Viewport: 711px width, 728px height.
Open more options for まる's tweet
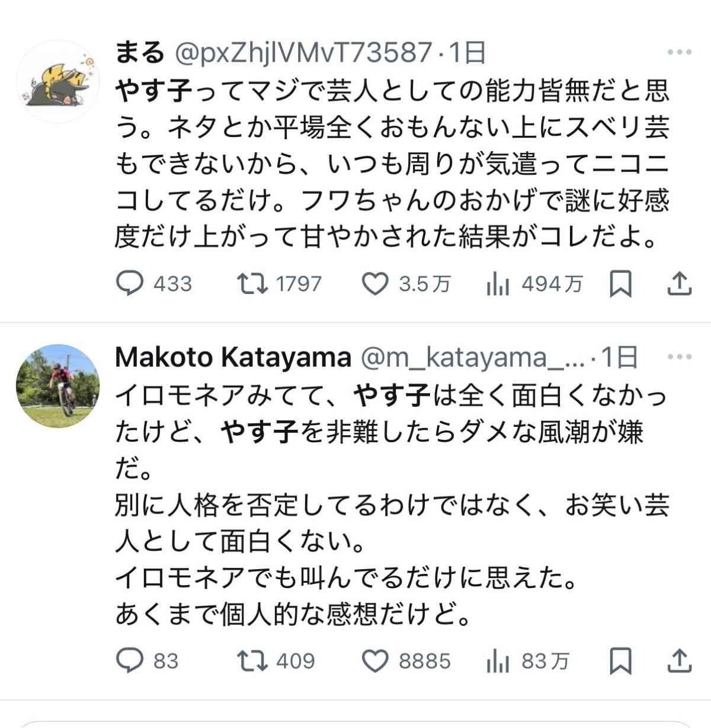coord(680,53)
